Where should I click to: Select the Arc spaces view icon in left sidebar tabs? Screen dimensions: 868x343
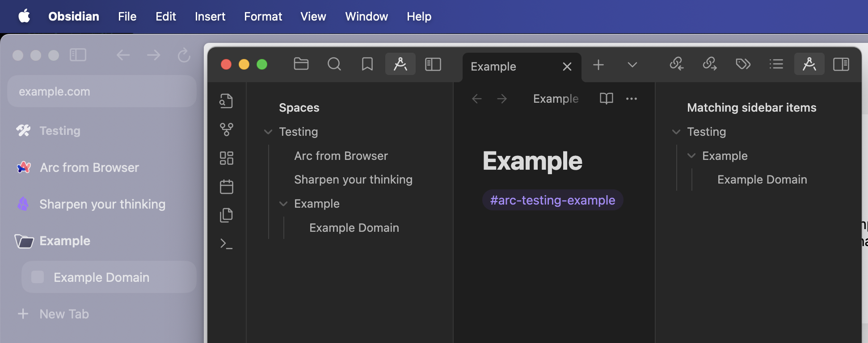click(400, 64)
